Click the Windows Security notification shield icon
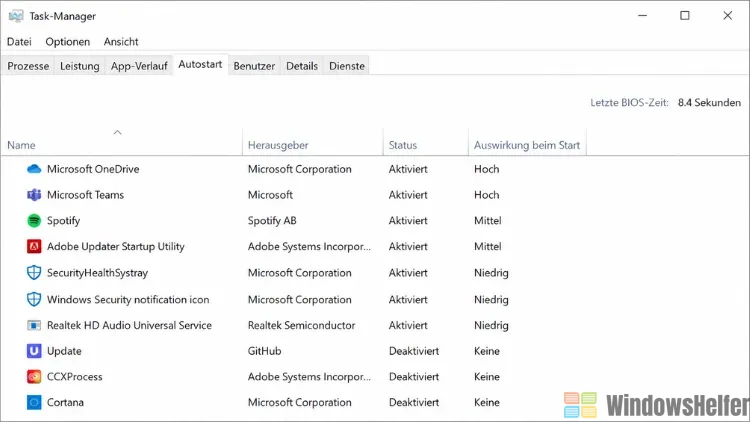 pos(34,300)
